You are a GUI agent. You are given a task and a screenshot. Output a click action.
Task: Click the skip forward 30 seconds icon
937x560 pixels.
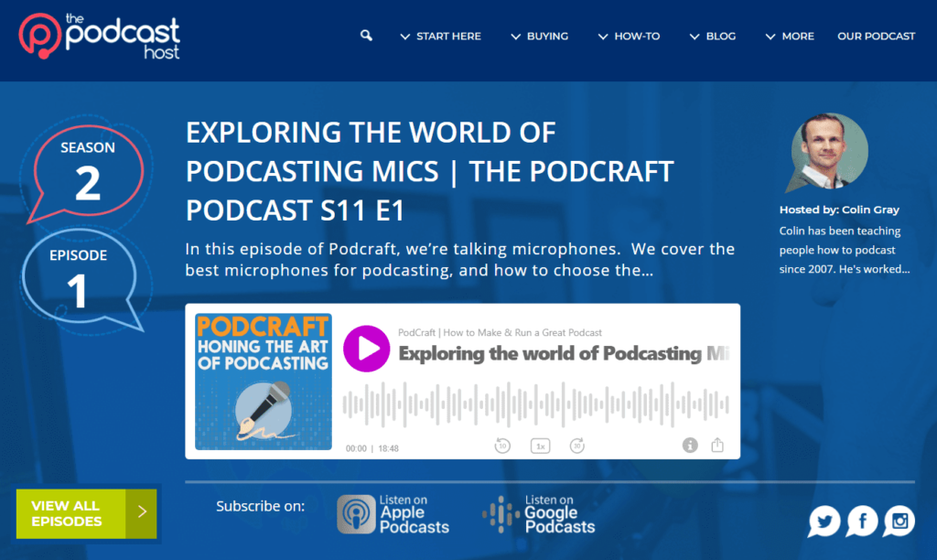pos(576,445)
